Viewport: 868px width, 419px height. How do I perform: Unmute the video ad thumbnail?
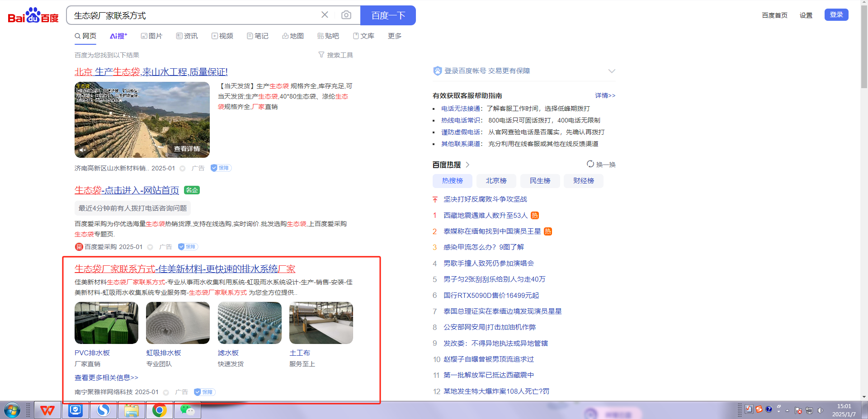pyautogui.click(x=83, y=150)
